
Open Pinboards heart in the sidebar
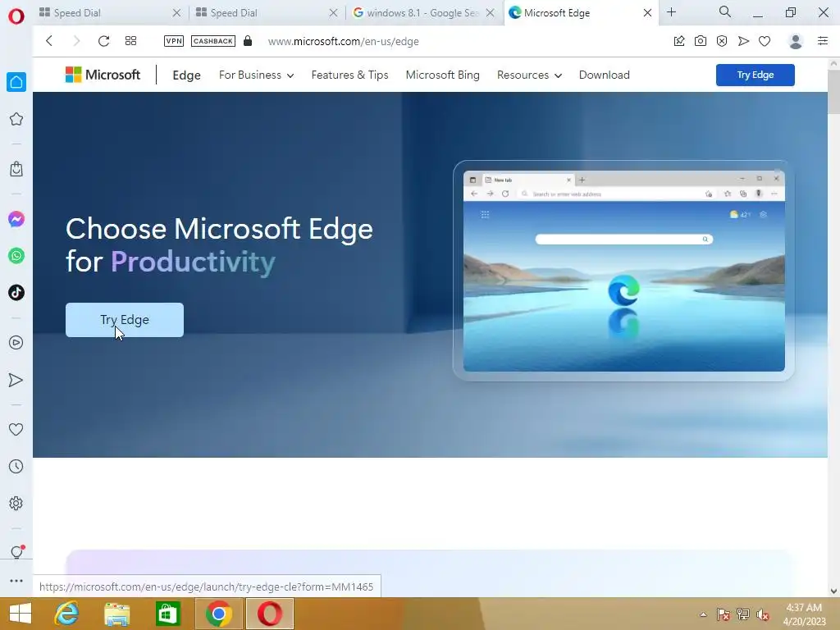tap(16, 429)
